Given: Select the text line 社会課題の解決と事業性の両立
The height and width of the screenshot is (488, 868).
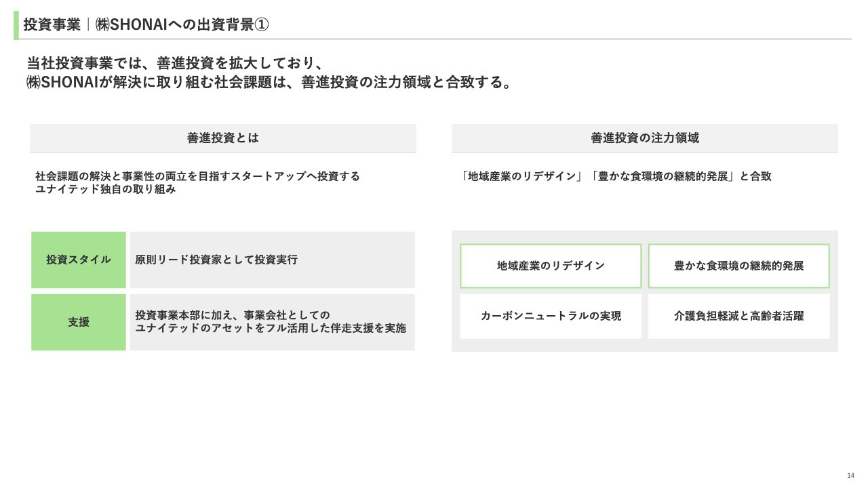Looking at the screenshot, I should pos(197,176).
